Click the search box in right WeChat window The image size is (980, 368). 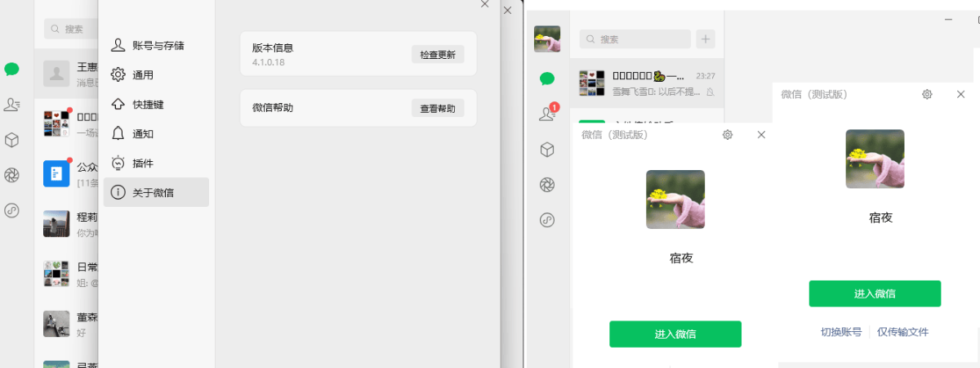(x=635, y=38)
